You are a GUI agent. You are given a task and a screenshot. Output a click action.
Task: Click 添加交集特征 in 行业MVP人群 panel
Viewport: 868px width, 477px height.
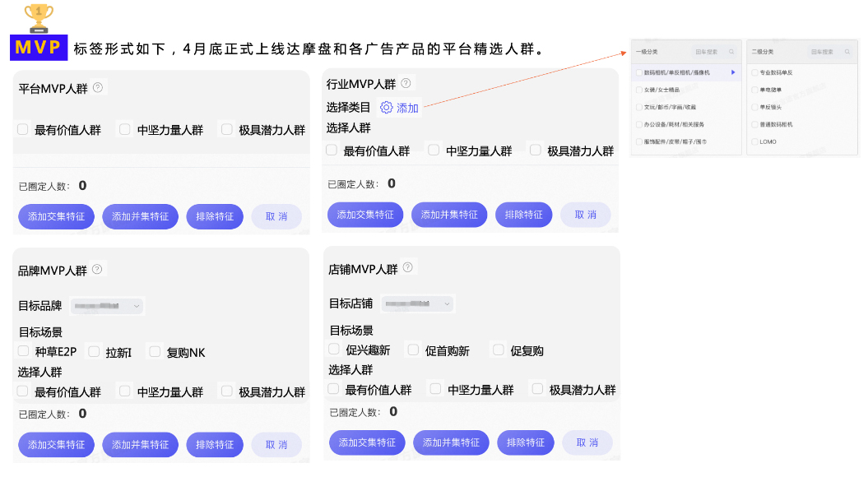point(365,214)
